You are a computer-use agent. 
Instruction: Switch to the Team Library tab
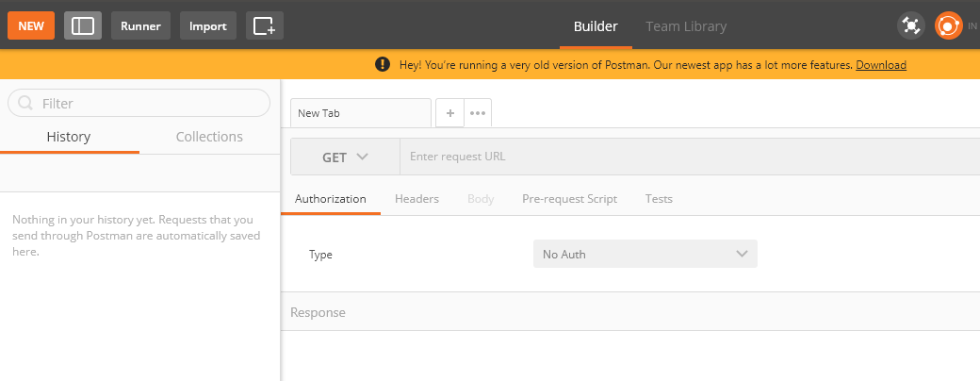tap(686, 26)
